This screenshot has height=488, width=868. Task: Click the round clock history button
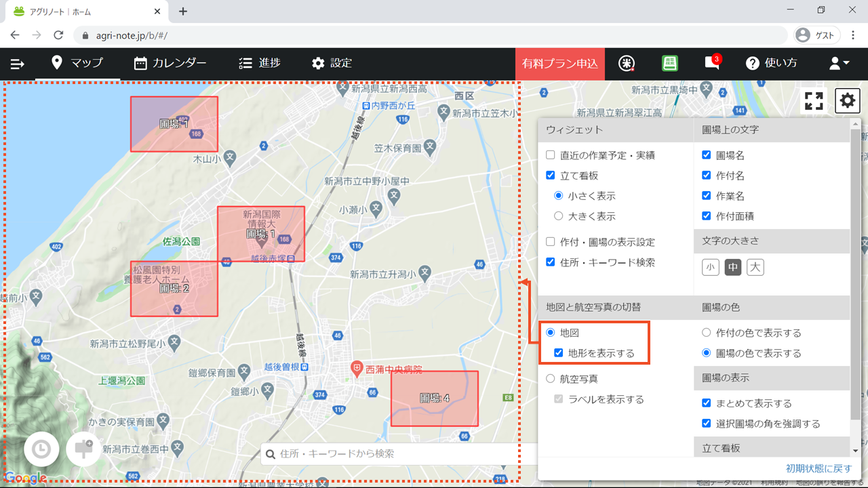coord(41,449)
